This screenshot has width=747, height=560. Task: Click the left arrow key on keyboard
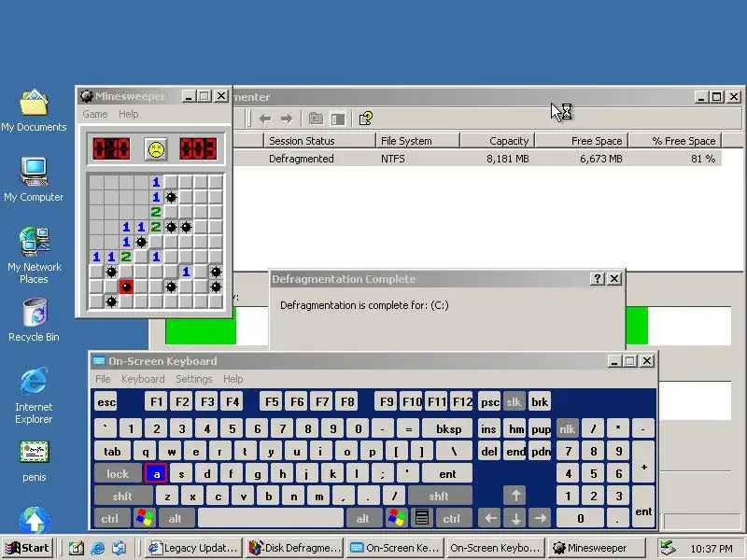click(490, 519)
